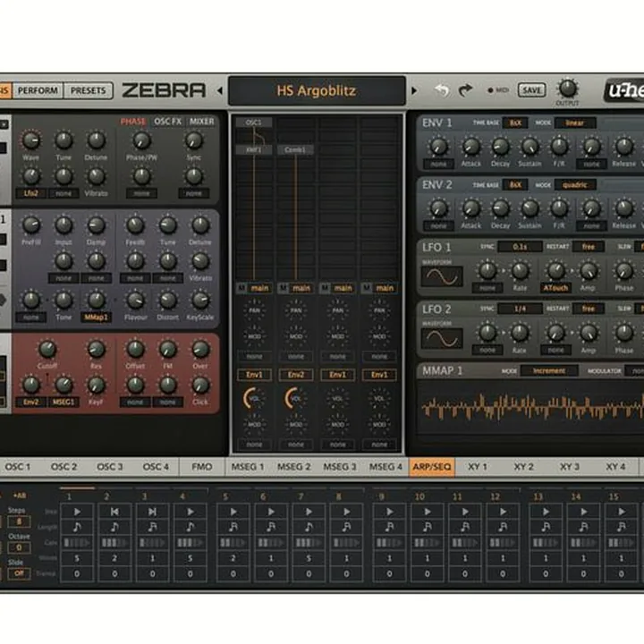Select the MSEG 1 tab
Image resolution: width=644 pixels, height=644 pixels.
pyautogui.click(x=247, y=467)
